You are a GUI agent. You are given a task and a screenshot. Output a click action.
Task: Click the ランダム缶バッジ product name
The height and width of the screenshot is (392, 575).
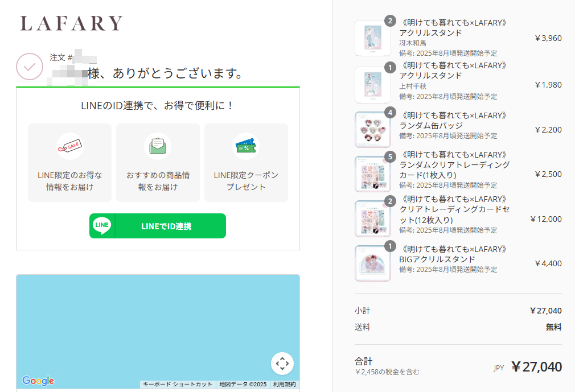click(431, 125)
